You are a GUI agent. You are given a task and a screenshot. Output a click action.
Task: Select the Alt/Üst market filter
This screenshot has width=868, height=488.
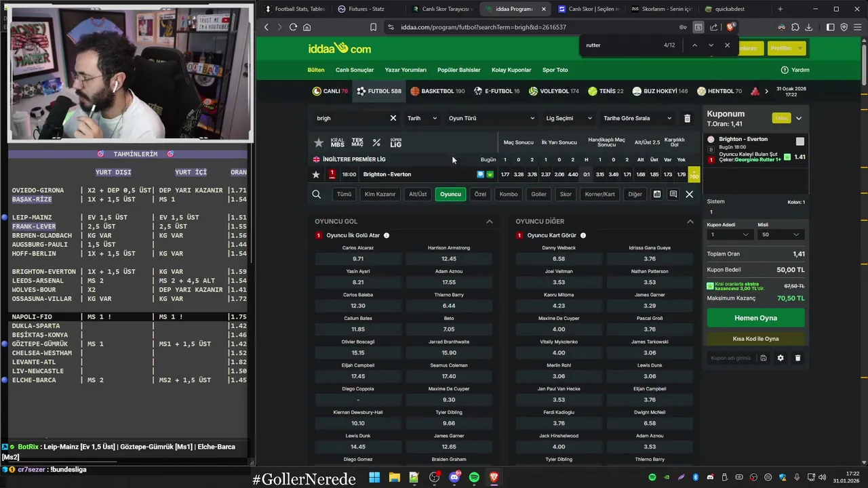click(418, 195)
